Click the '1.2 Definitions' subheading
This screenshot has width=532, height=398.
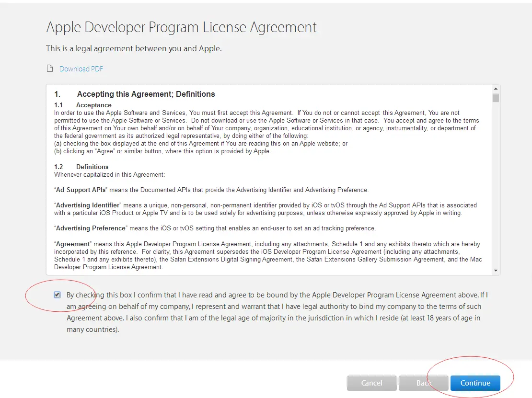pyautogui.click(x=81, y=167)
